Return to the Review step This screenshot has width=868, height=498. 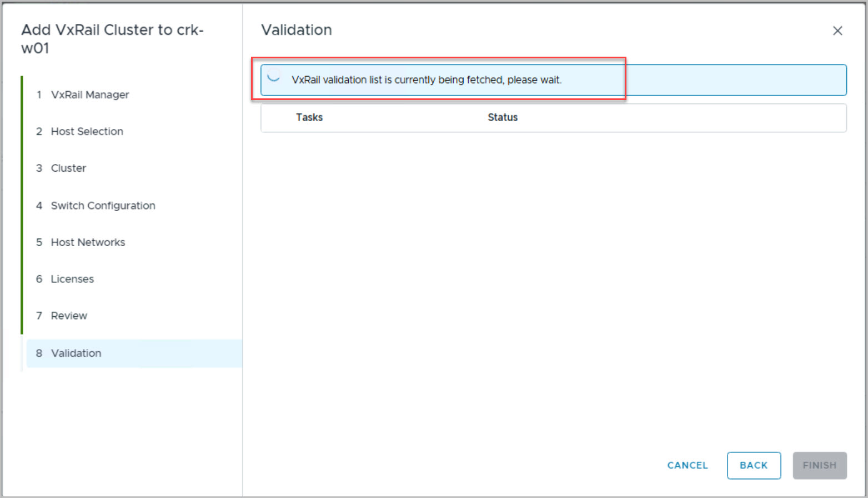pyautogui.click(x=69, y=316)
